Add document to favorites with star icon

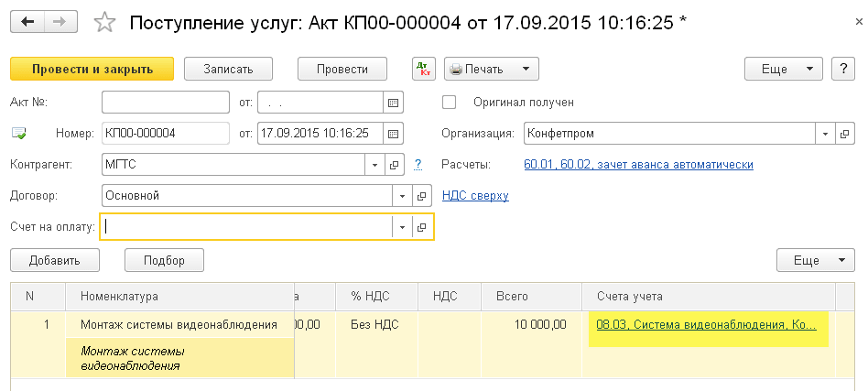(x=106, y=21)
